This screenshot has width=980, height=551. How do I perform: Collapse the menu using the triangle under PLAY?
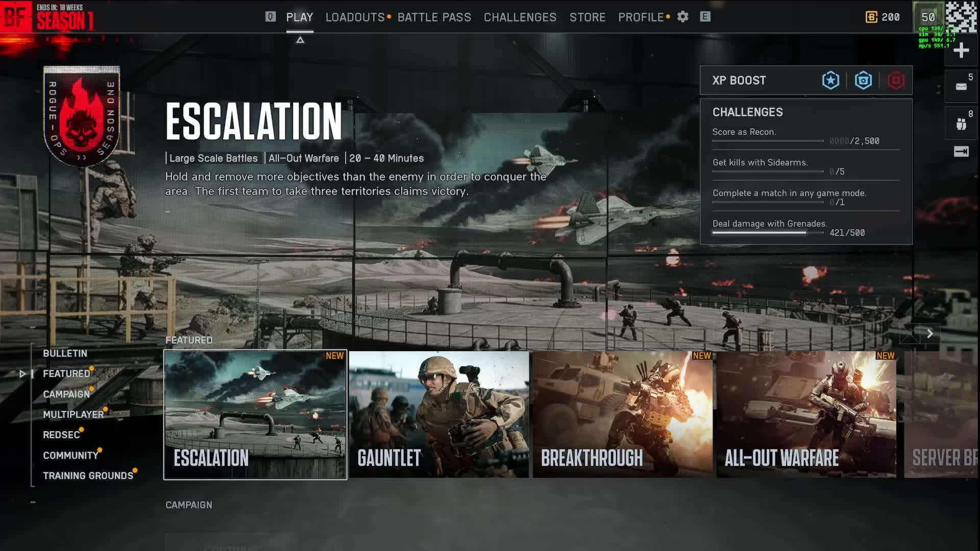(x=300, y=40)
